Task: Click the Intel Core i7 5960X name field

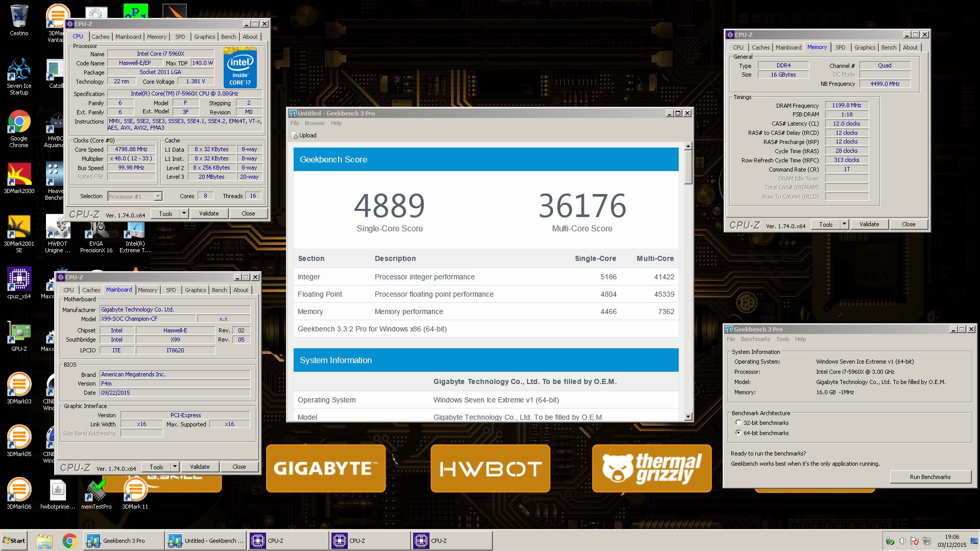Action: pyautogui.click(x=160, y=54)
